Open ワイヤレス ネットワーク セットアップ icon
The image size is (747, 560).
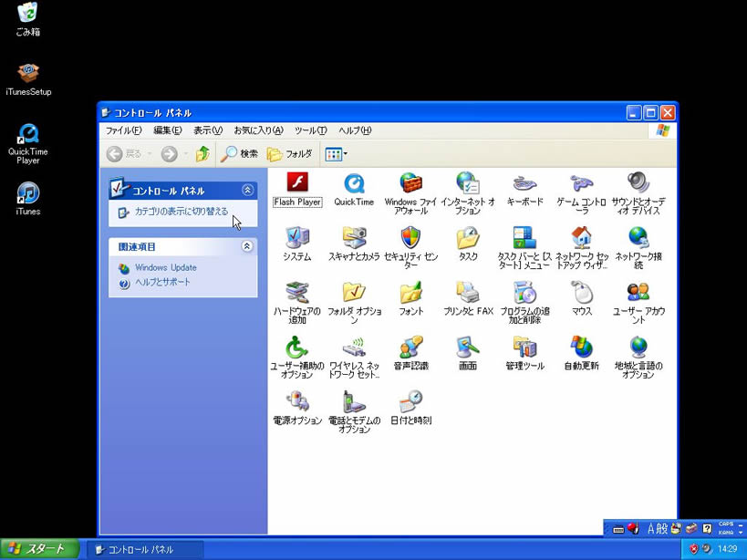354,358
